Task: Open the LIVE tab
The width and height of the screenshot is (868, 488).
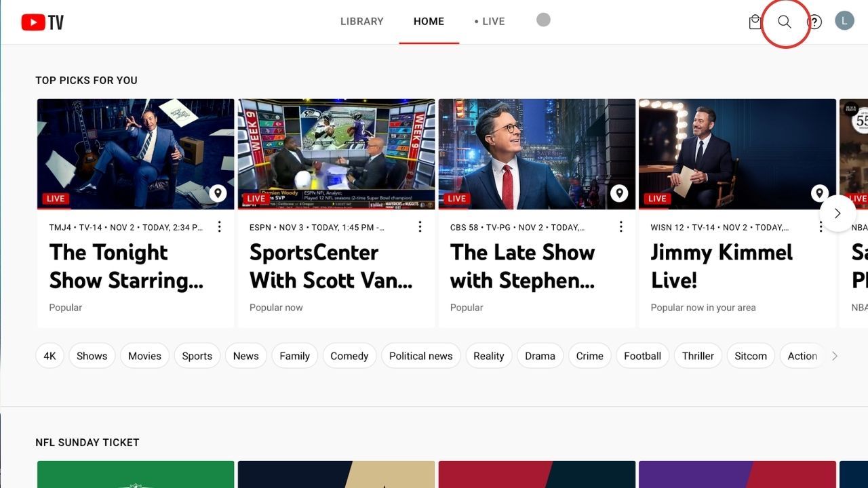Action: (x=490, y=21)
